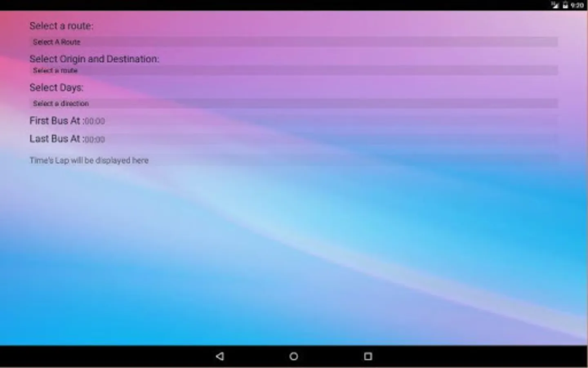Select the "Select a route:" heading
This screenshot has width=588, height=368.
click(61, 26)
